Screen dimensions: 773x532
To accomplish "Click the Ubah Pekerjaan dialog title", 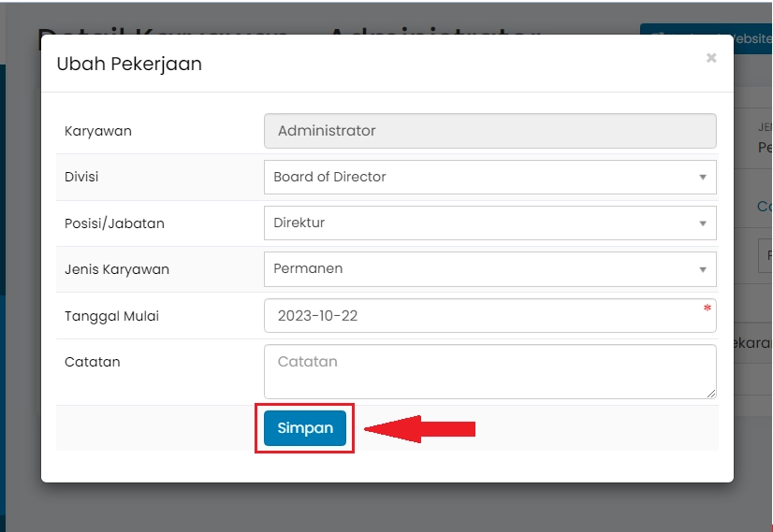I will click(129, 64).
